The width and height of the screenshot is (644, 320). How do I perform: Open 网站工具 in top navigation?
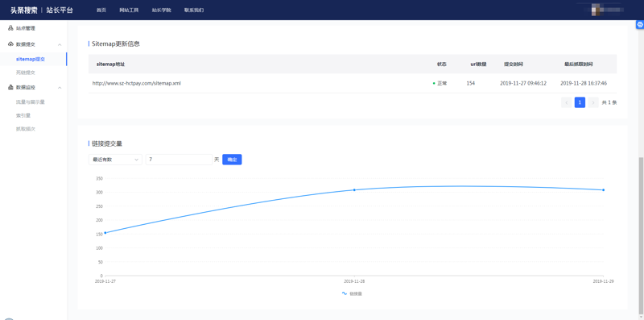coord(129,10)
